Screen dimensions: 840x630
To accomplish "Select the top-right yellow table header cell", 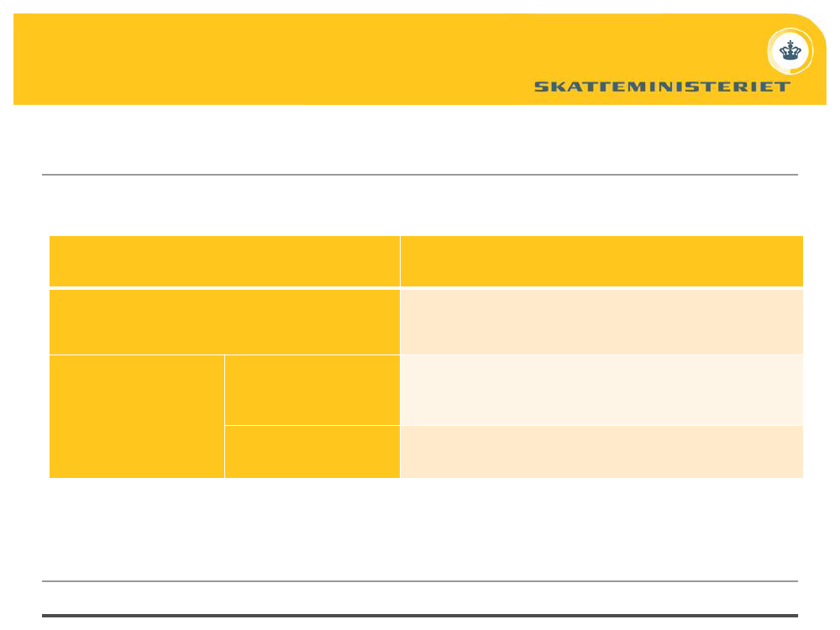I will tap(601, 261).
